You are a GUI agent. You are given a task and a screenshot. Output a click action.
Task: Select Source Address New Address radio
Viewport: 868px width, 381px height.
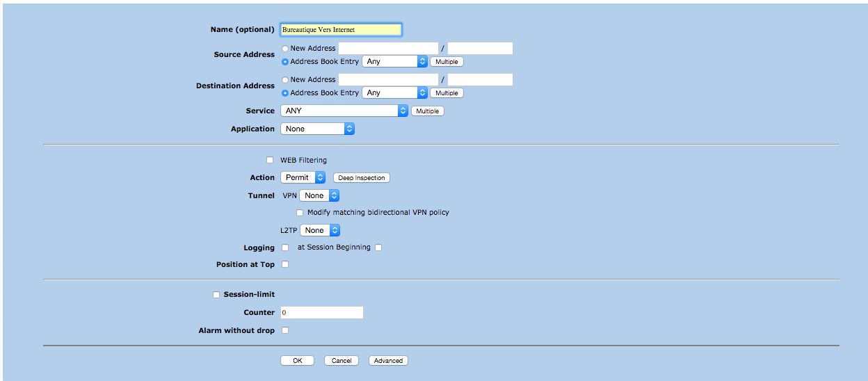[x=285, y=49]
